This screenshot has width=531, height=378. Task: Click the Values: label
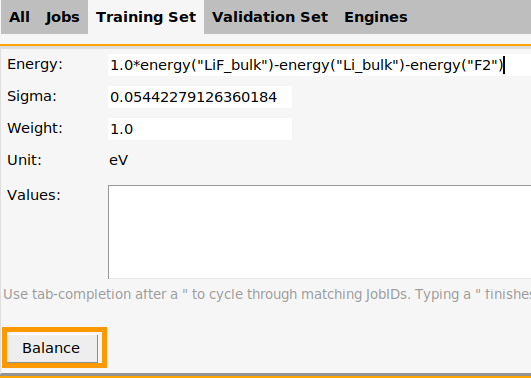(34, 195)
